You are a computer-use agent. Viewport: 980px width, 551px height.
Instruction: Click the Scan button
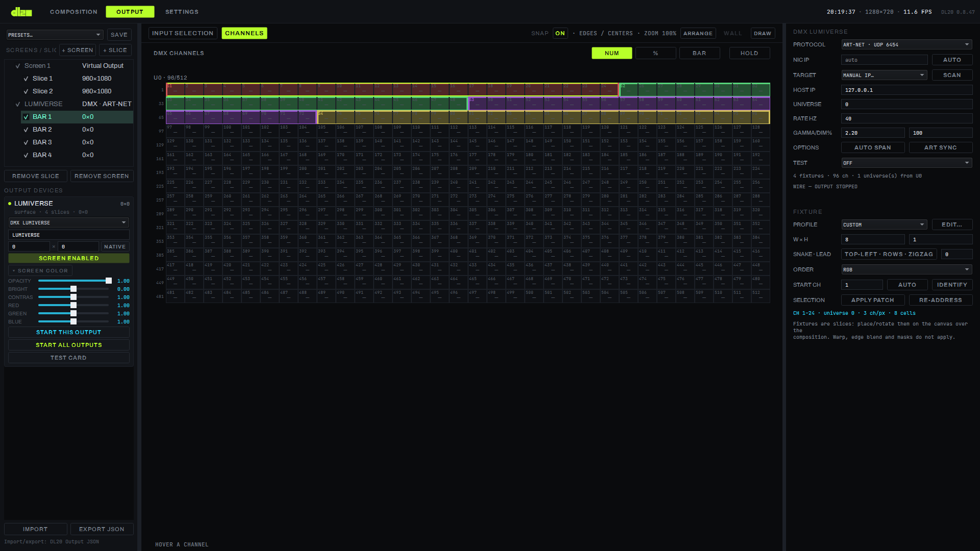click(x=952, y=75)
